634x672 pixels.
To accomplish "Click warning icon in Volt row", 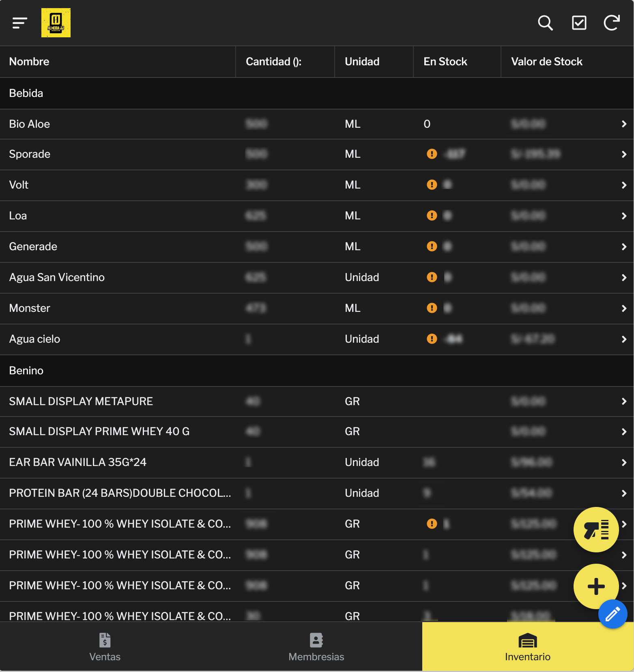I will (x=432, y=185).
